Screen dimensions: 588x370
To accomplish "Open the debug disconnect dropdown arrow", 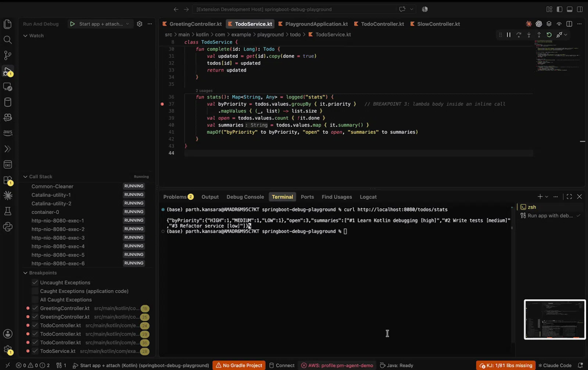I will pyautogui.click(x=566, y=35).
